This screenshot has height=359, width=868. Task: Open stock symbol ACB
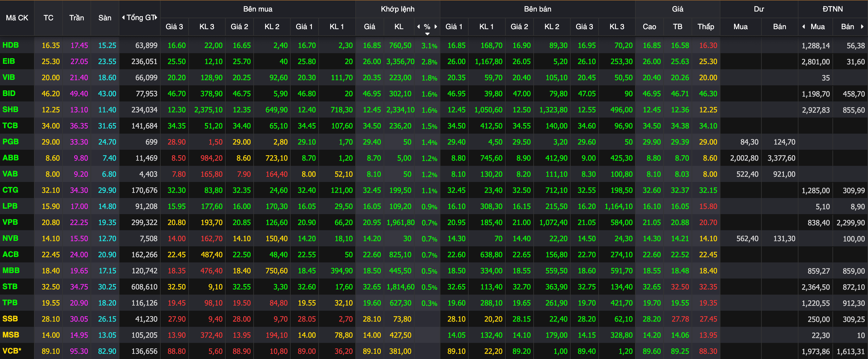pos(10,255)
